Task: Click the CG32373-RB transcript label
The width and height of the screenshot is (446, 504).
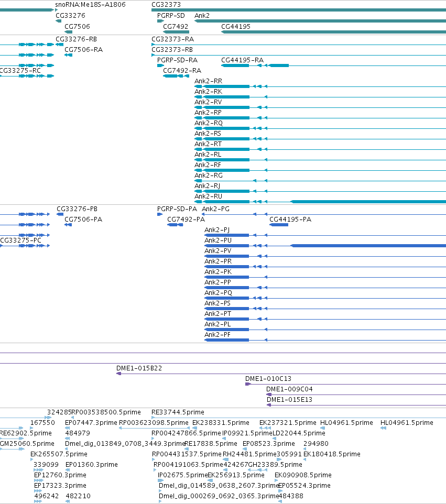Action: pyautogui.click(x=172, y=50)
